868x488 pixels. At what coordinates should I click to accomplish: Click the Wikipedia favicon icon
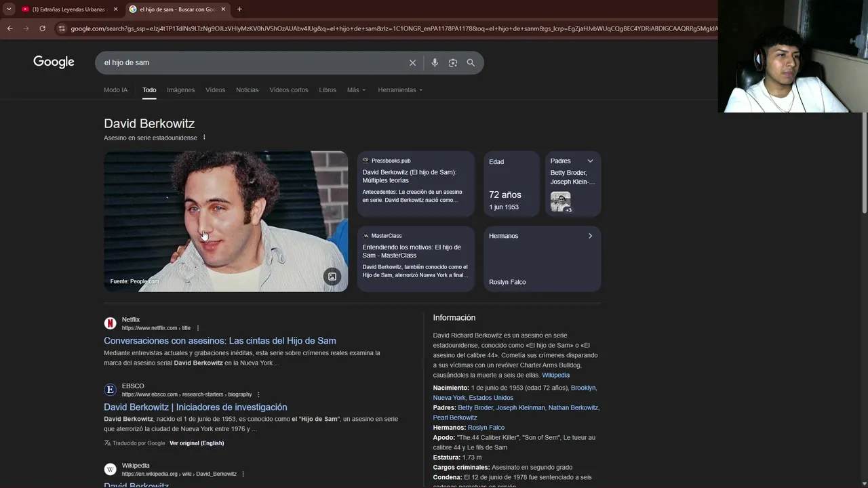click(110, 469)
